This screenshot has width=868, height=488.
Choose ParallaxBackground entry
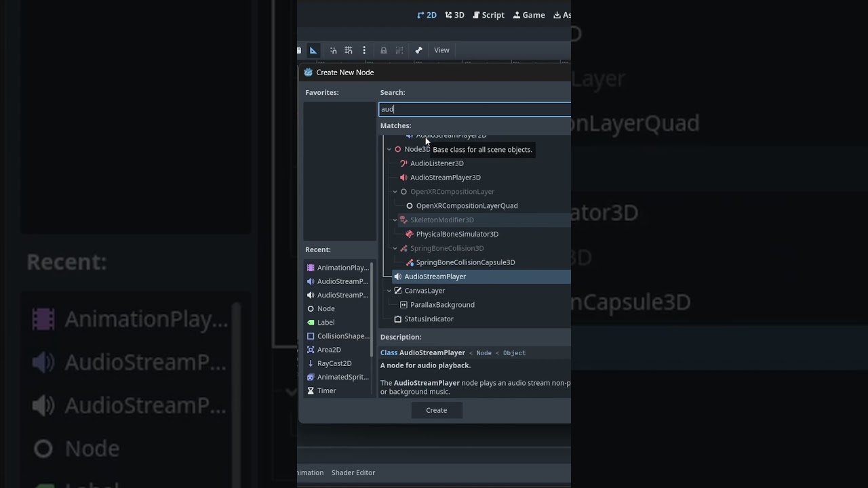coord(442,305)
